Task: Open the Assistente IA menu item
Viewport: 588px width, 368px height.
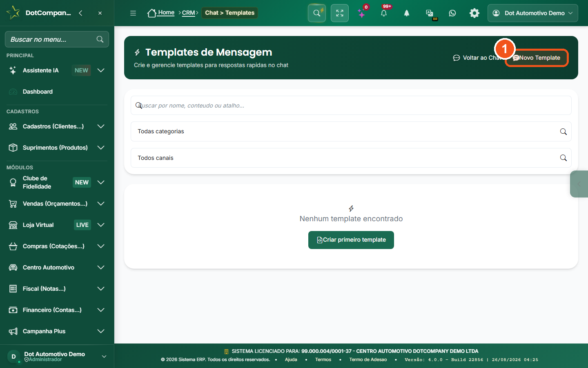Action: coord(40,70)
